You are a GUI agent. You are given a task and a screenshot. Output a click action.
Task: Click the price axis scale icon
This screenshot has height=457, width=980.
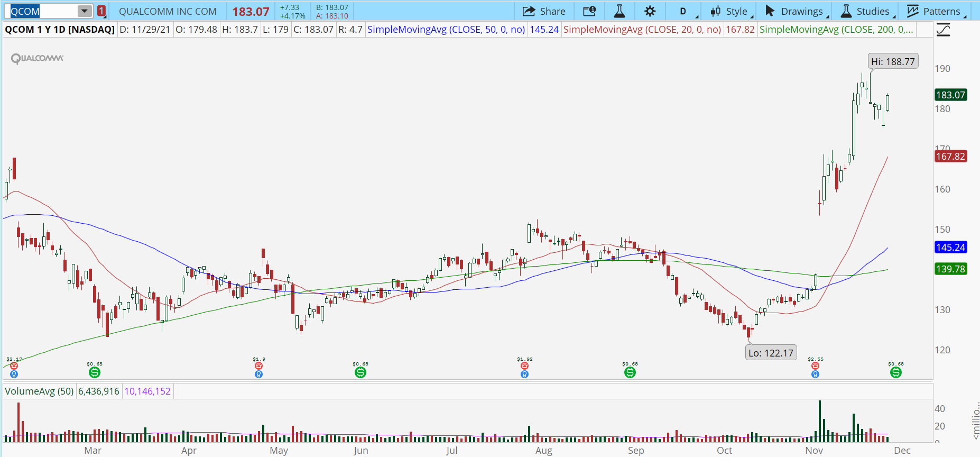(943, 30)
